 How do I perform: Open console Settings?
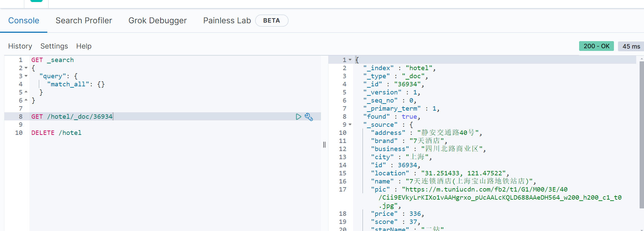pos(54,46)
